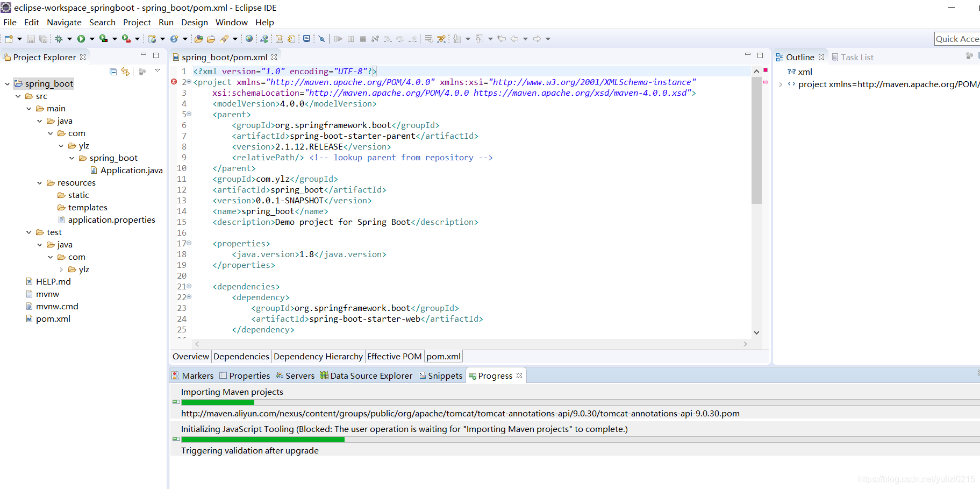
Task: Switch to the Overview editor tab
Action: pyautogui.click(x=191, y=356)
